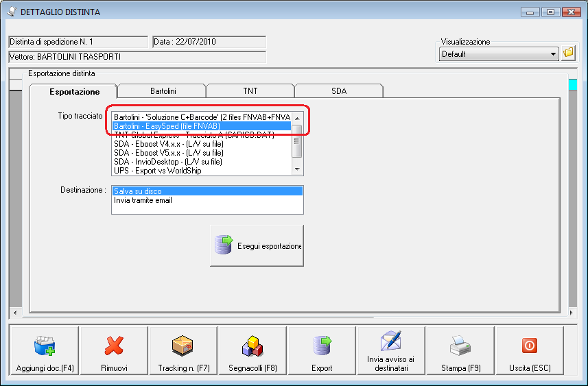Viewport: 588px width, 386px height.
Task: Click the Tipo tracciato list scrollbar thumb
Action: pos(297,141)
